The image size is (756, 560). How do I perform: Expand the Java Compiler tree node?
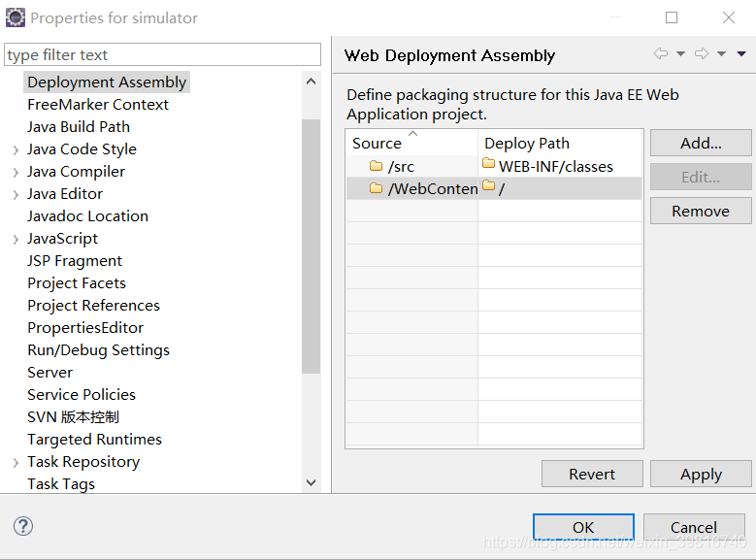[x=16, y=172]
